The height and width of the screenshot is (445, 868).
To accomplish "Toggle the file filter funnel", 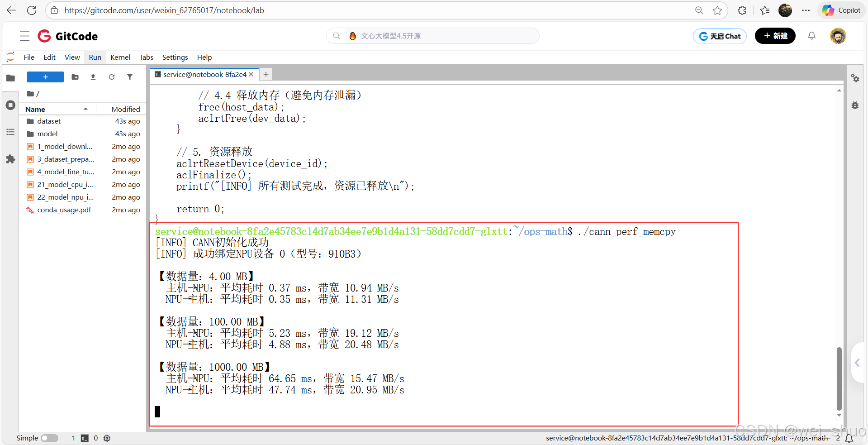I will coord(130,77).
